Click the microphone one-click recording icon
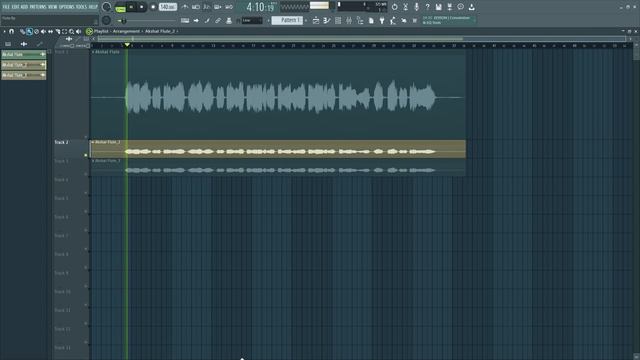Image resolution: width=640 pixels, height=360 pixels. point(416,7)
